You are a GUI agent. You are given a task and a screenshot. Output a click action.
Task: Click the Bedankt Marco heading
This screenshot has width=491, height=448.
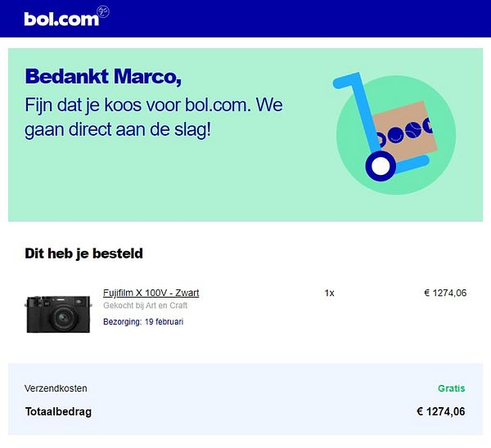tap(103, 77)
